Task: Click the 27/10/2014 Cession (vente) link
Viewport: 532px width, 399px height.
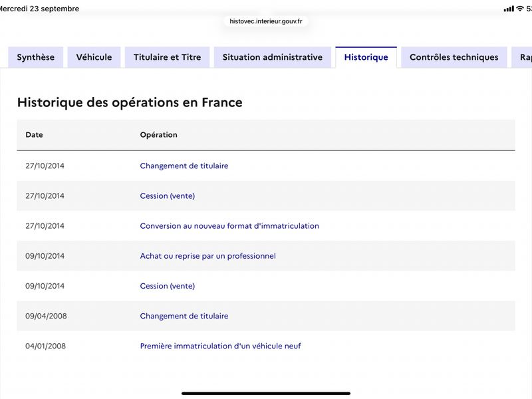Action: tap(168, 196)
